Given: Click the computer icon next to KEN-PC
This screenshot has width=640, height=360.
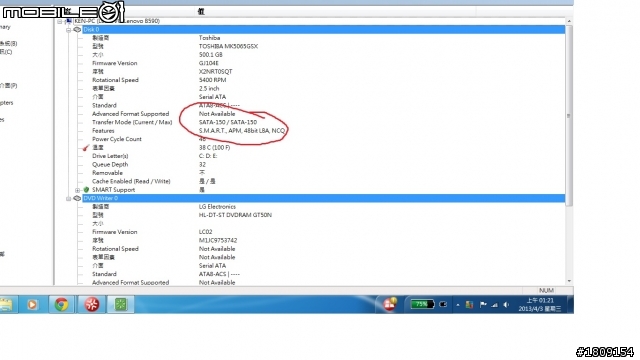Looking at the screenshot, I should click(68, 21).
